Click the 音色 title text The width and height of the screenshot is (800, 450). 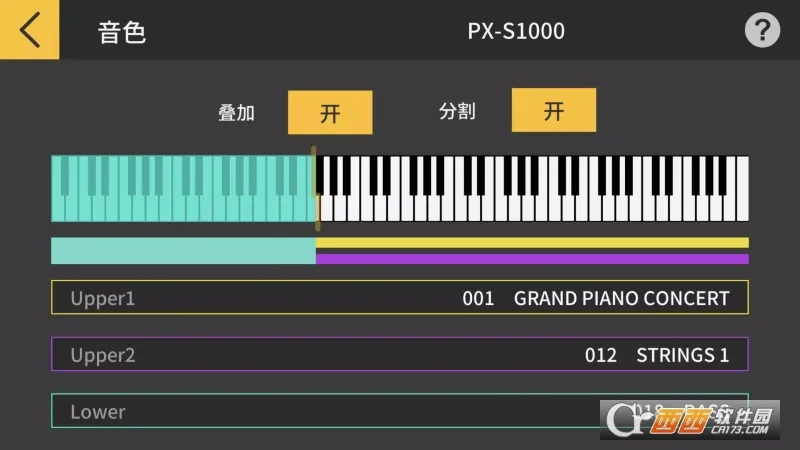coord(122,32)
